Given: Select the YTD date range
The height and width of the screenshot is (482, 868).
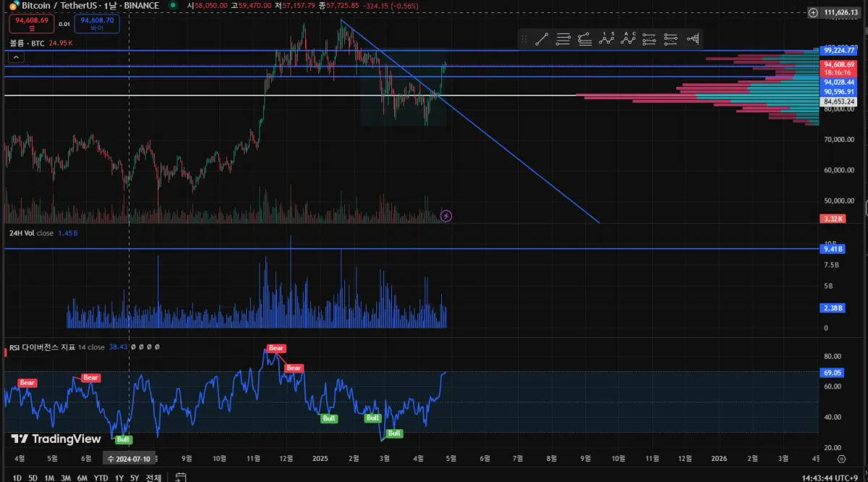Looking at the screenshot, I should point(101,478).
